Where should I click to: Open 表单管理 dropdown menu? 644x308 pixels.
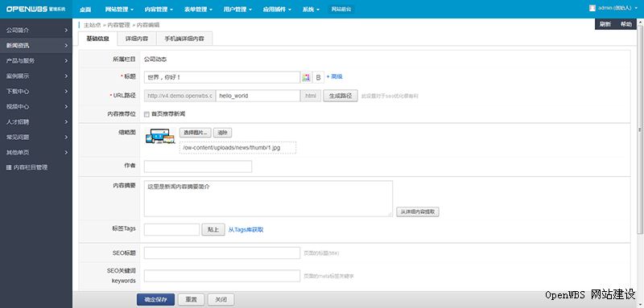(x=198, y=10)
